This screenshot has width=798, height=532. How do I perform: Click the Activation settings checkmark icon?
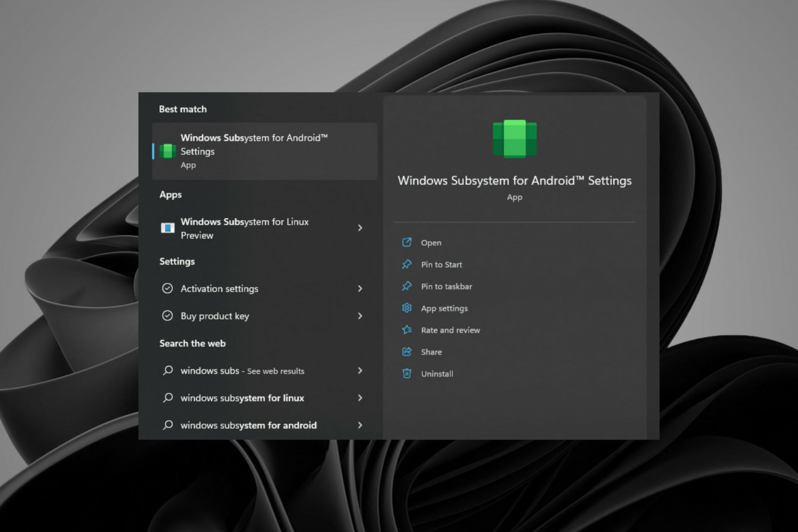(x=168, y=288)
